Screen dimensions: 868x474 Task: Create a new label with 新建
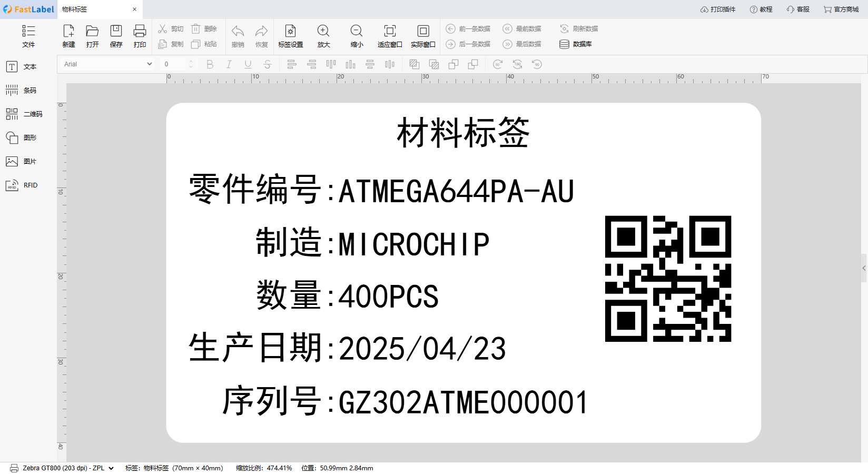(x=68, y=36)
